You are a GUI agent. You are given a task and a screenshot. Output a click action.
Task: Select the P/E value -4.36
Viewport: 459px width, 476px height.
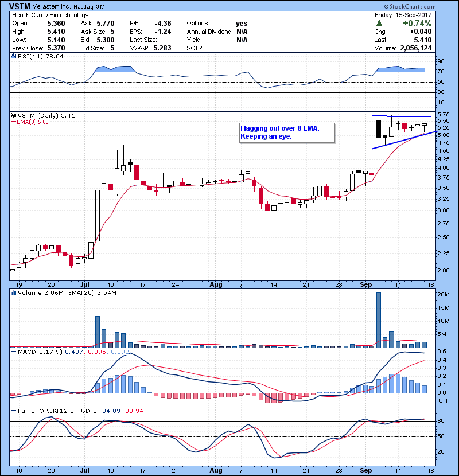click(x=163, y=24)
